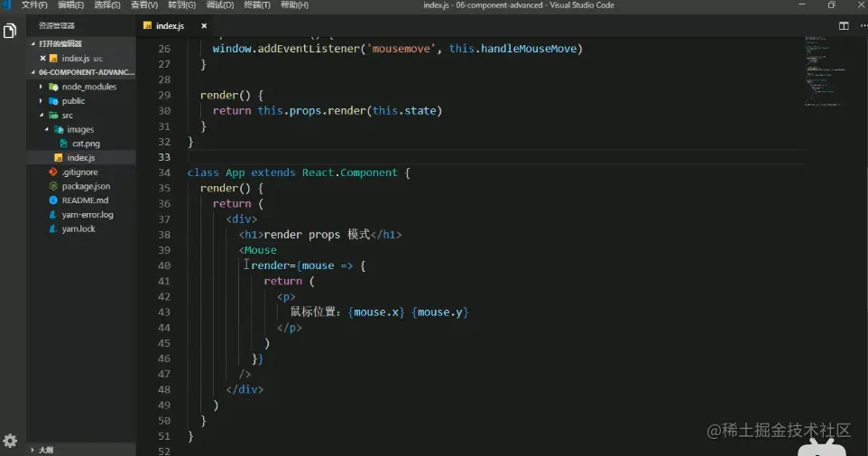Click the JS icon on index.js tab
Image resolution: width=868 pixels, height=456 pixels.
click(147, 26)
